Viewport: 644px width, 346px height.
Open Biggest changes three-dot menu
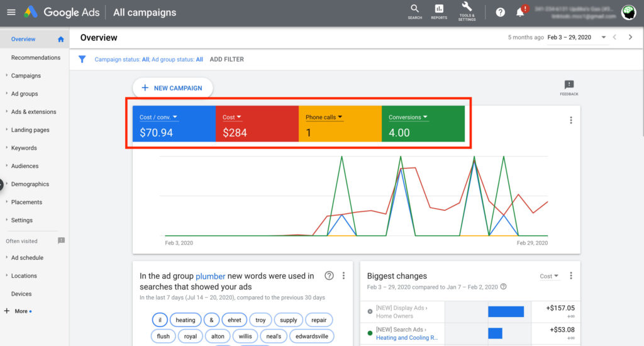pyautogui.click(x=571, y=276)
